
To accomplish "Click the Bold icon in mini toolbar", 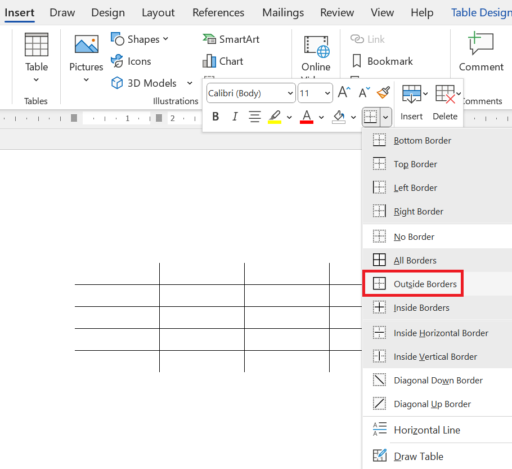I will coord(215,117).
